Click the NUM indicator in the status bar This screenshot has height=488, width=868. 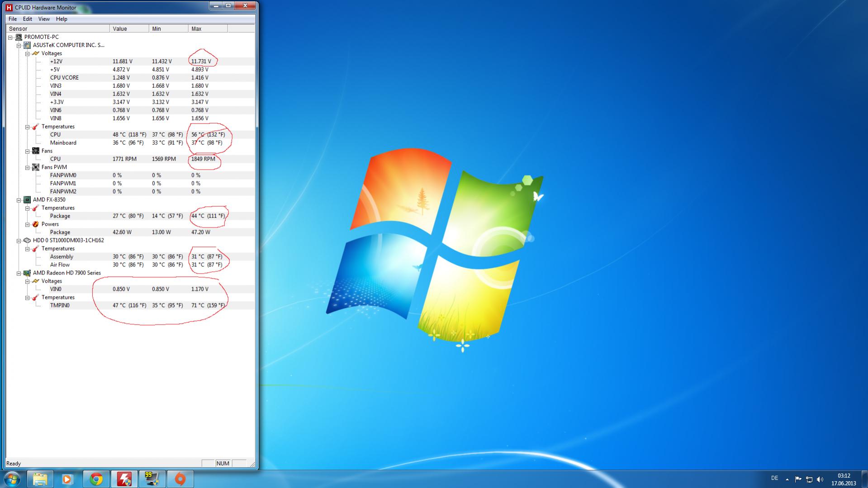point(223,464)
